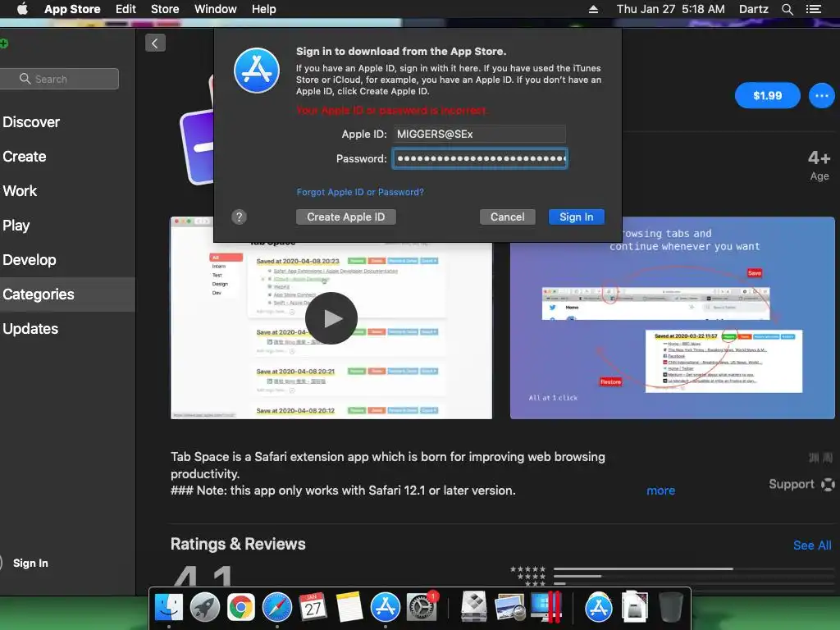The width and height of the screenshot is (840, 630).
Task: Open Spotlight search in menu bar
Action: (787, 9)
